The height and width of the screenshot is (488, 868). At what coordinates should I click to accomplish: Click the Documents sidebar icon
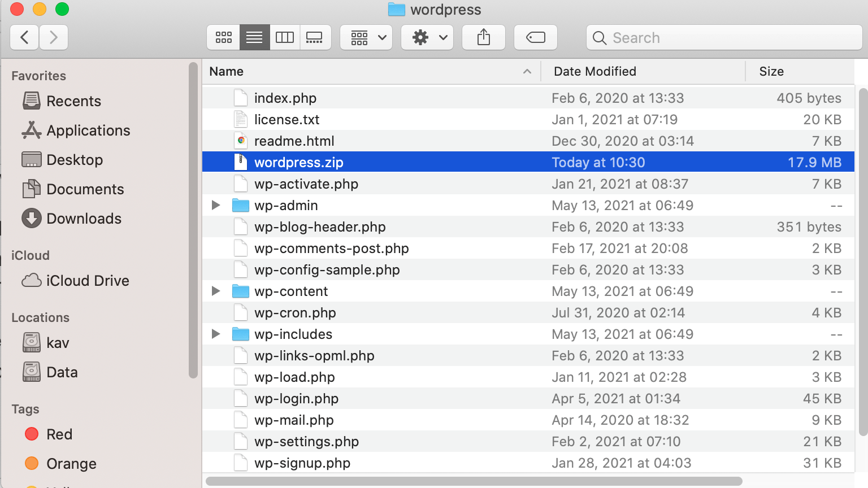(x=32, y=189)
